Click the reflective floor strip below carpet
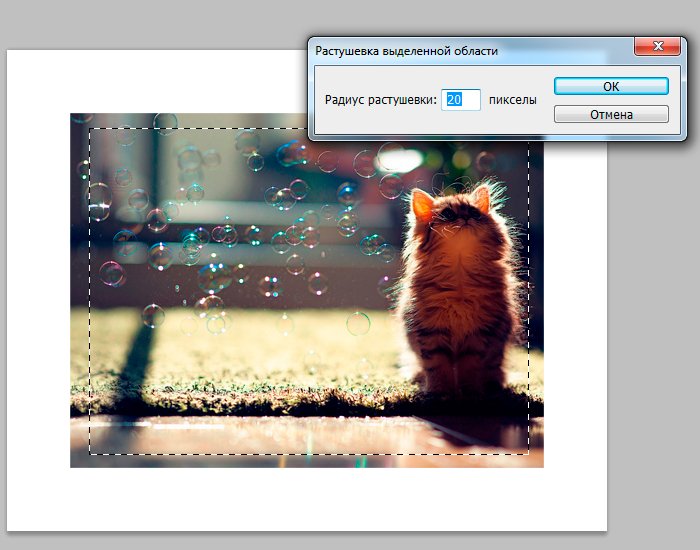The image size is (700, 550). (x=300, y=438)
